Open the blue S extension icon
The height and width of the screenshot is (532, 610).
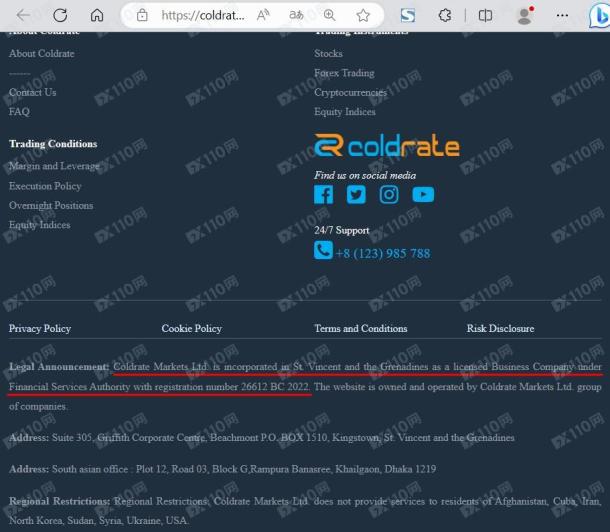pyautogui.click(x=408, y=16)
